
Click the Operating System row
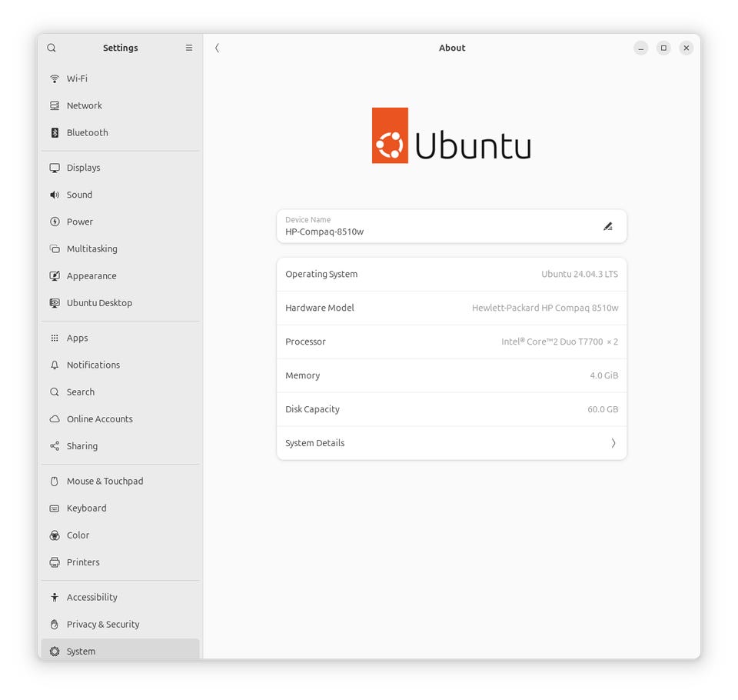pyautogui.click(x=451, y=274)
